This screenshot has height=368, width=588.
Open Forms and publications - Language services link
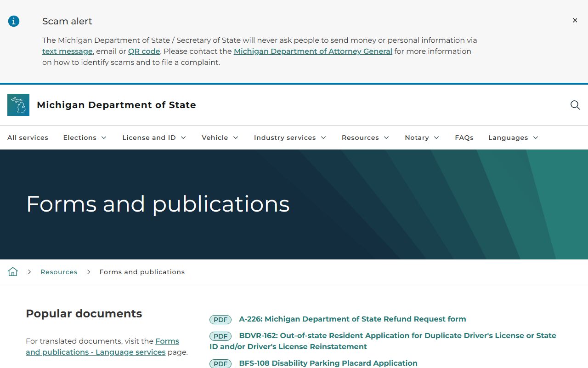(102, 346)
